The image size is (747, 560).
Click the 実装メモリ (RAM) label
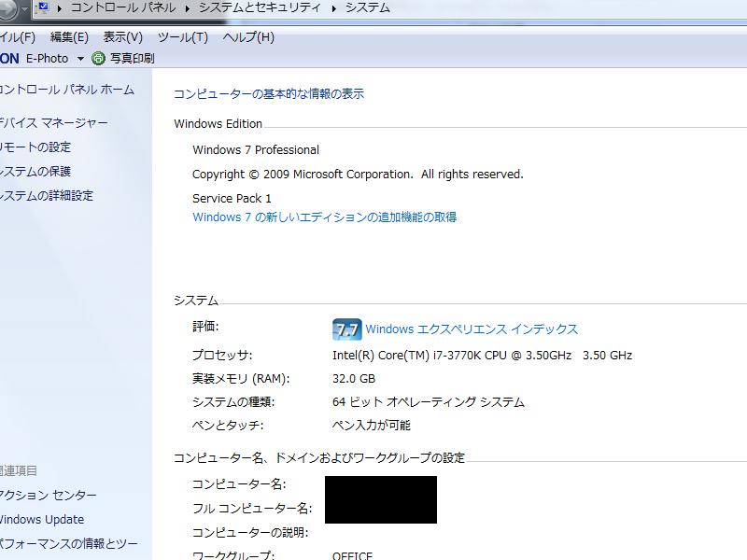241,379
